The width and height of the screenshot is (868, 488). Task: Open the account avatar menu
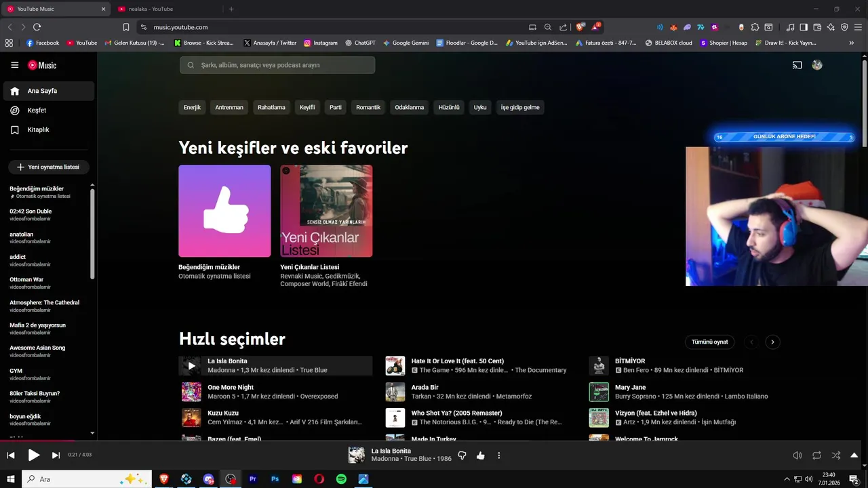817,65
